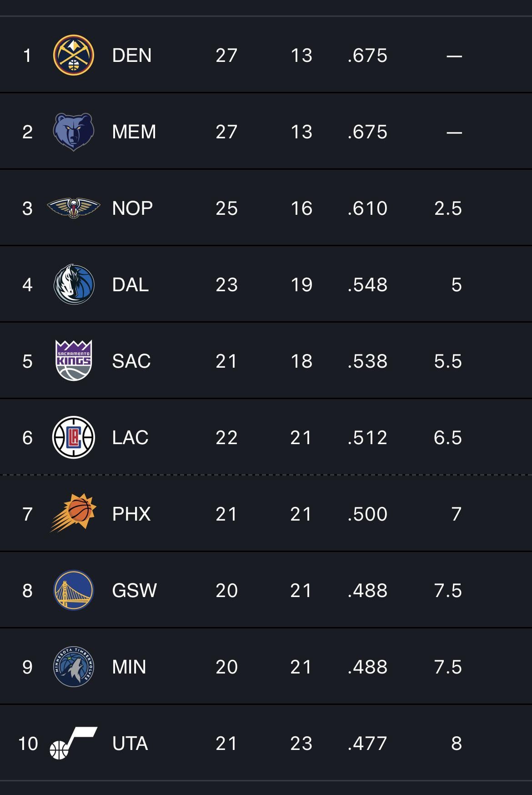532x795 pixels.
Task: Click GSW team abbreviation text
Action: tap(135, 591)
